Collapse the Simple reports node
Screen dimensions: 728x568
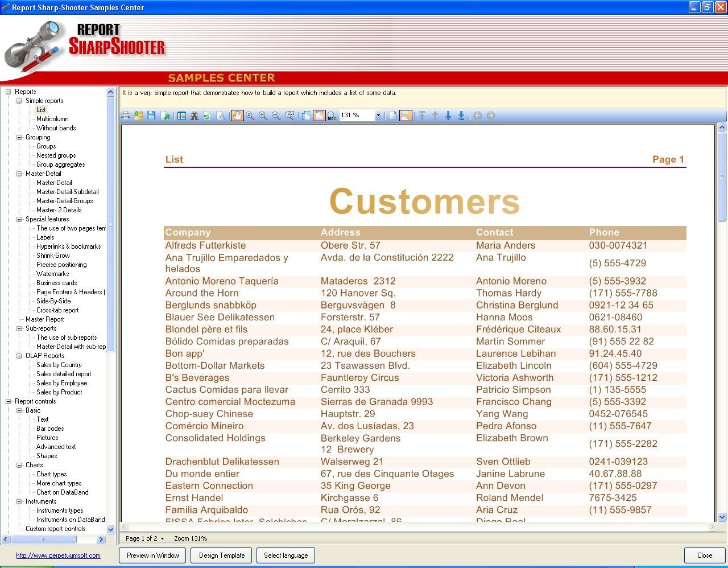point(19,101)
